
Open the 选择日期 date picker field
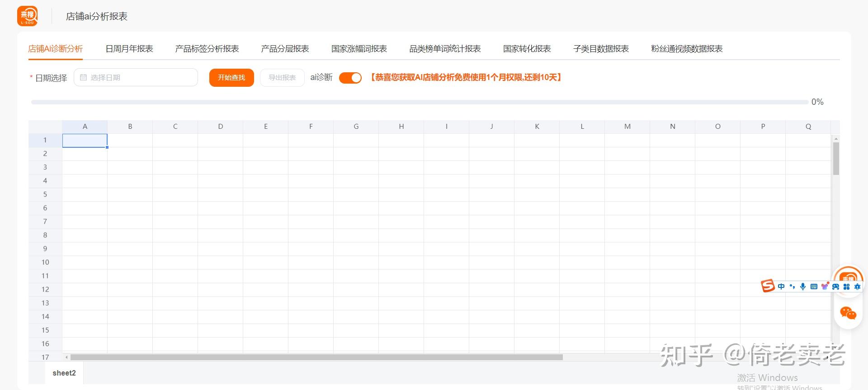[136, 77]
